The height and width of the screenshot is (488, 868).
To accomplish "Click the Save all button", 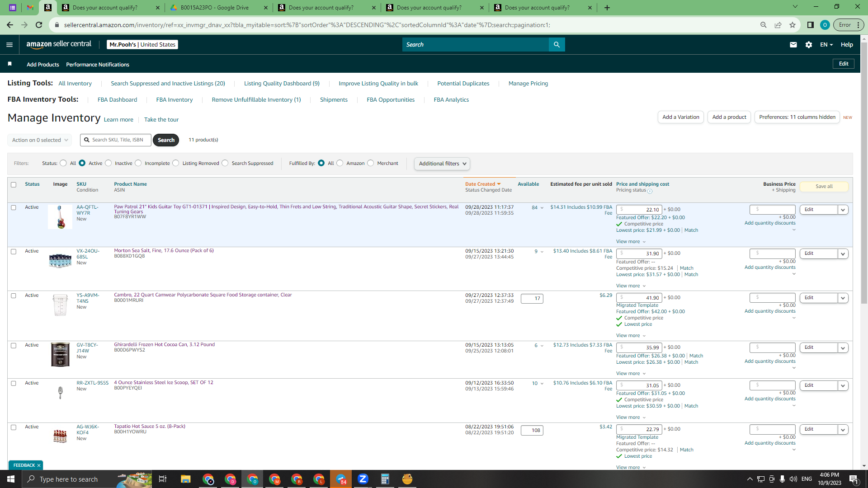I will click(x=824, y=187).
